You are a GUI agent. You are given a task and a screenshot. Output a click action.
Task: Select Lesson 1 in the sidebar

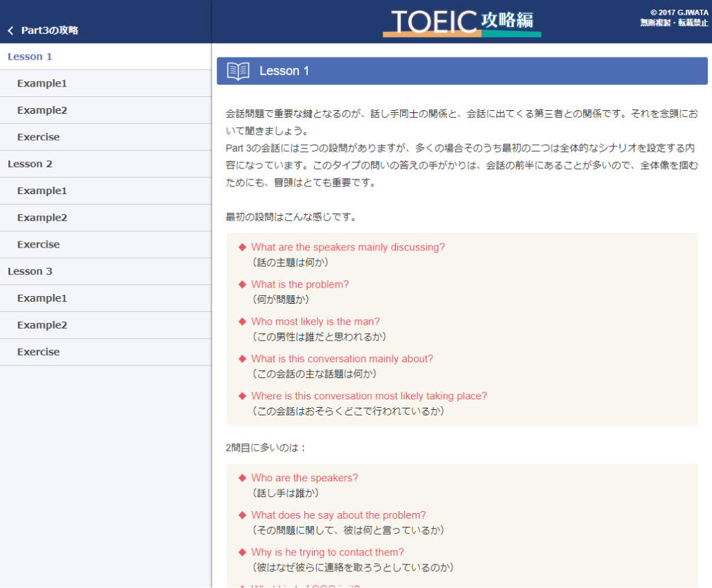(x=30, y=57)
